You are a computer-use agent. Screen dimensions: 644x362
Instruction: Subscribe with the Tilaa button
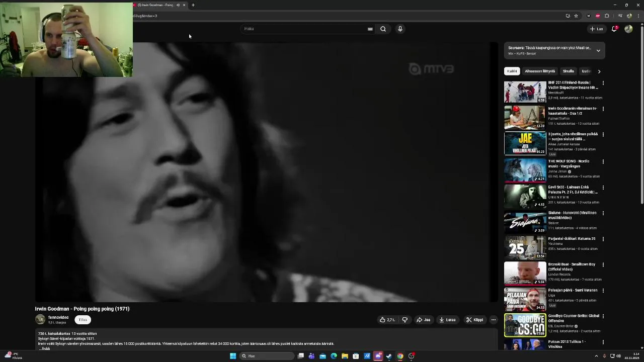pyautogui.click(x=83, y=320)
